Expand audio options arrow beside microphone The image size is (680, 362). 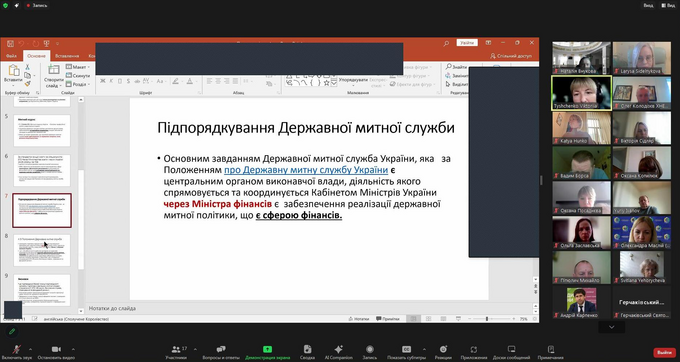pos(30,349)
